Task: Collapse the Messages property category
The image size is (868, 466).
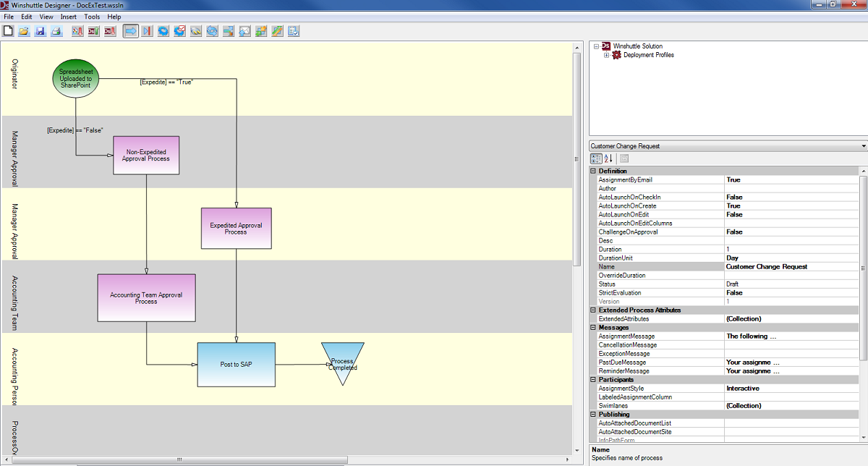Action: click(x=594, y=327)
